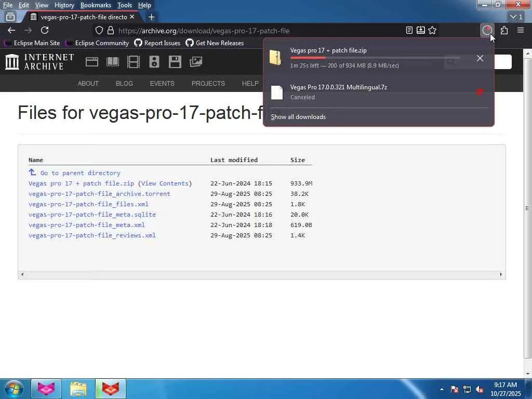
Task: Open the View menu
Action: click(x=42, y=5)
